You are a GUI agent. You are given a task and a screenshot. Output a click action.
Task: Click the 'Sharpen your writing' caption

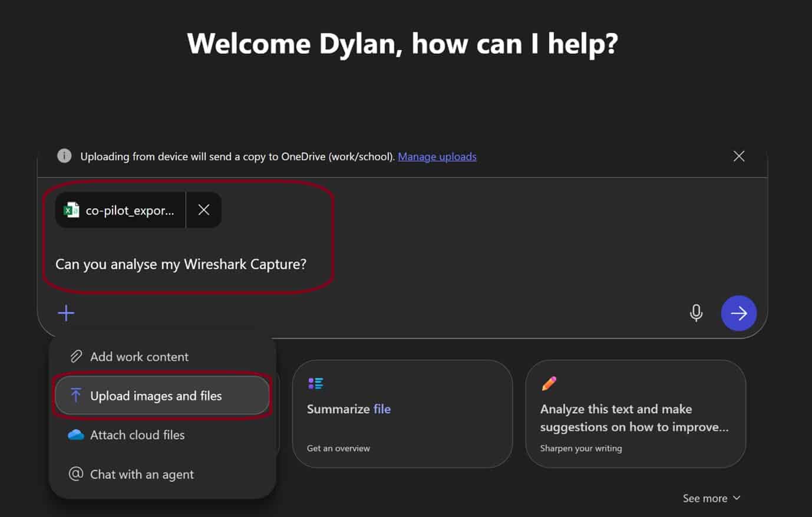[x=581, y=448]
